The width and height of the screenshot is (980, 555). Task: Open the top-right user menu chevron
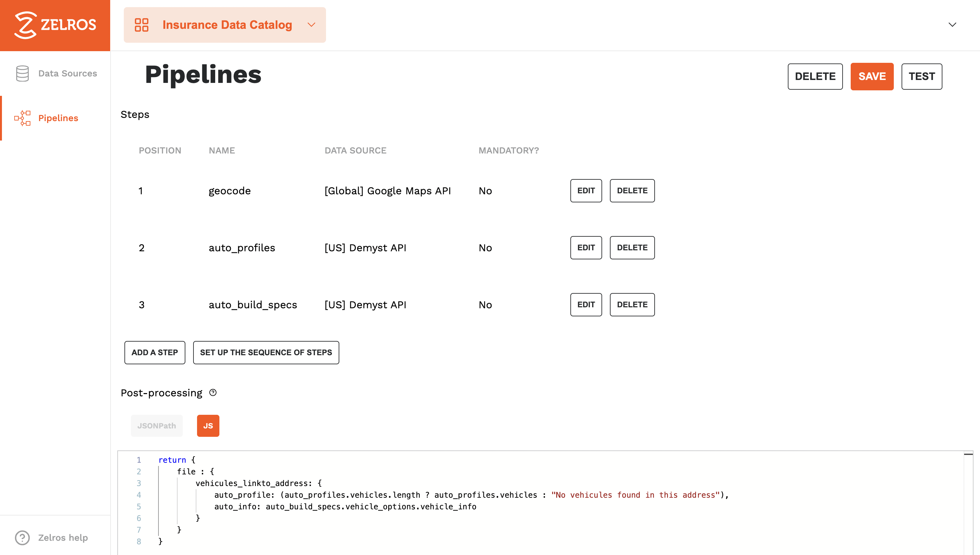[x=952, y=25]
